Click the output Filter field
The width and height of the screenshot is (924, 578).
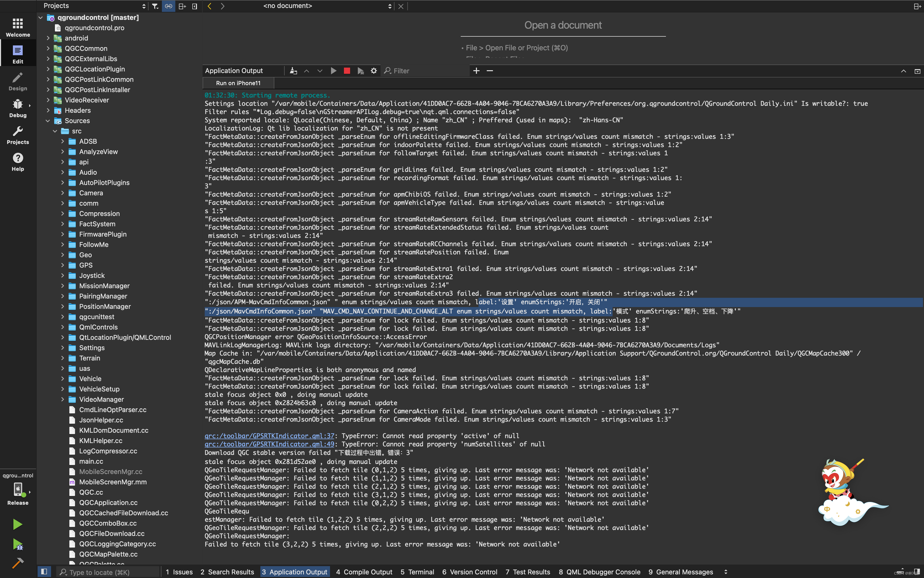pos(426,71)
